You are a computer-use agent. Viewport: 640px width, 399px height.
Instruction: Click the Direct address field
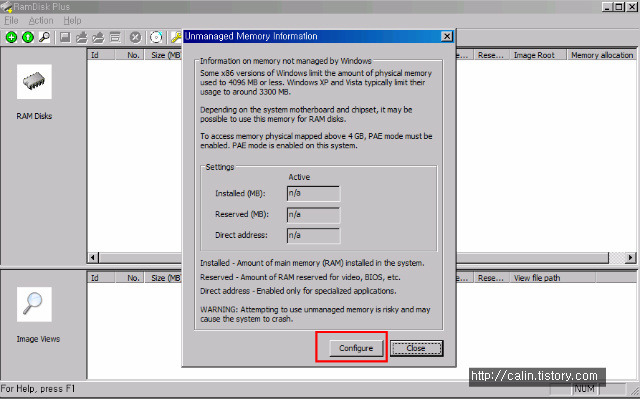pos(313,235)
